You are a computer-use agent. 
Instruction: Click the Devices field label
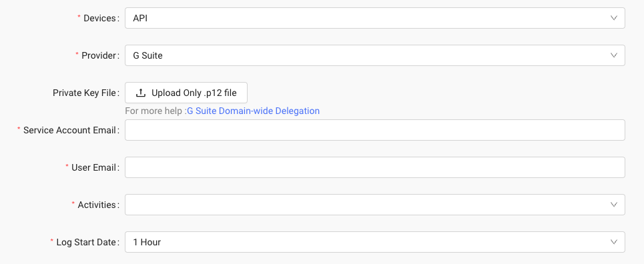(100, 18)
